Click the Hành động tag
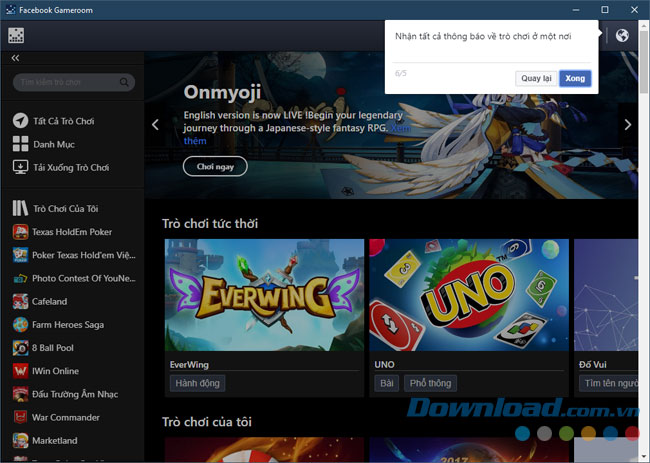Viewport: 650px width, 463px height. click(197, 383)
